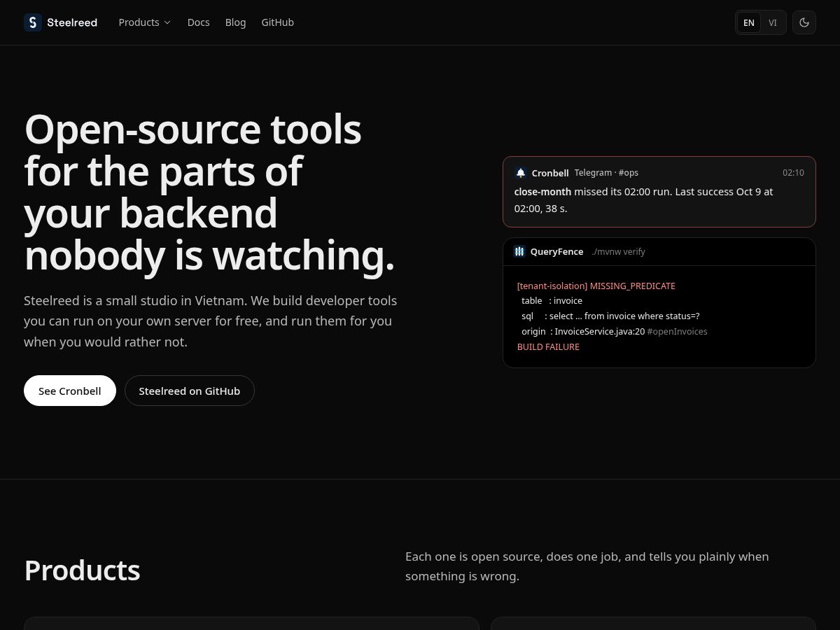Open the Docs nav link
The height and width of the screenshot is (630, 840).
click(x=199, y=22)
